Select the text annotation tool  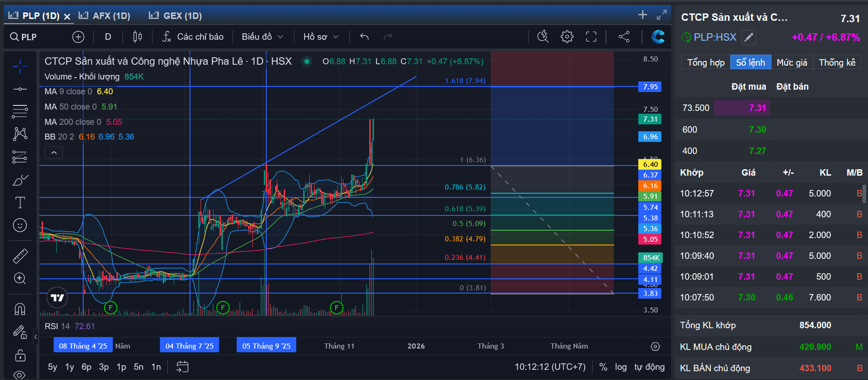coord(20,202)
